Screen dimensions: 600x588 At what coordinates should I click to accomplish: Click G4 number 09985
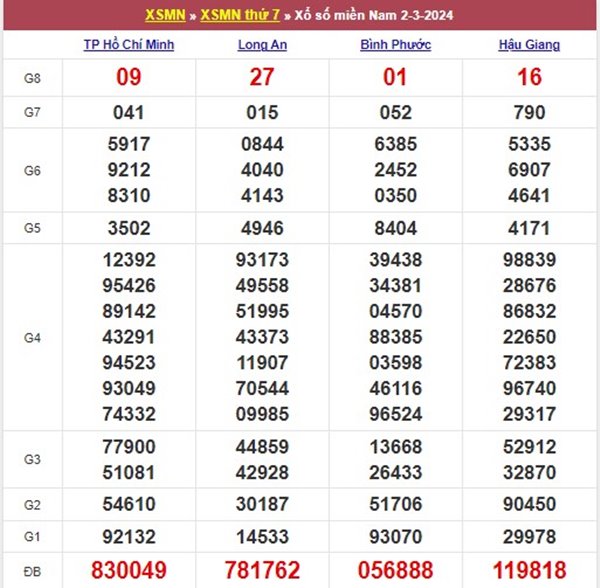click(x=262, y=415)
